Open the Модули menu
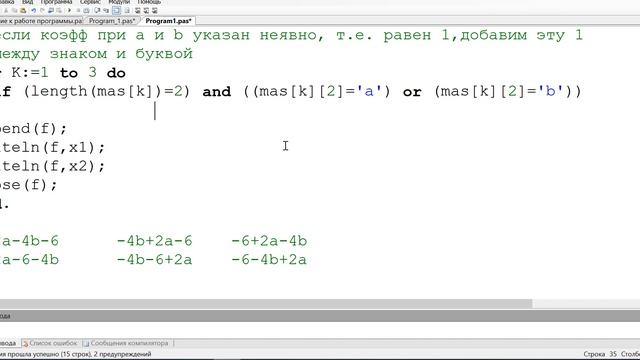Image resolution: width=640 pixels, height=360 pixels. point(119,2)
